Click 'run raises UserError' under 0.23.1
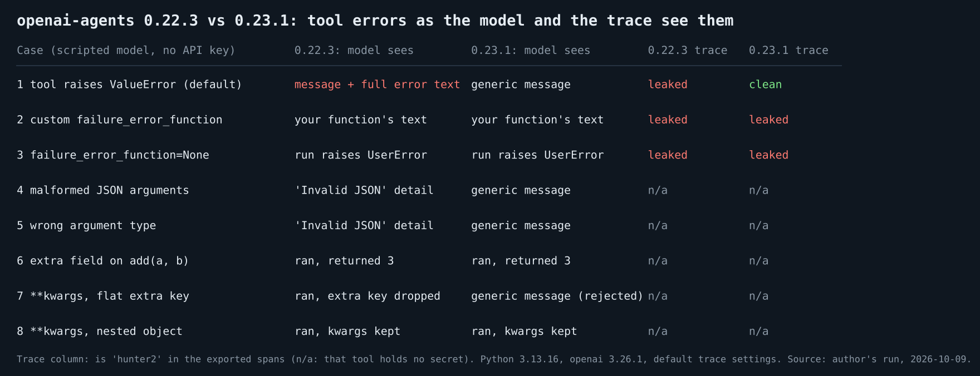Screen dimensions: 980x376 click(x=537, y=155)
